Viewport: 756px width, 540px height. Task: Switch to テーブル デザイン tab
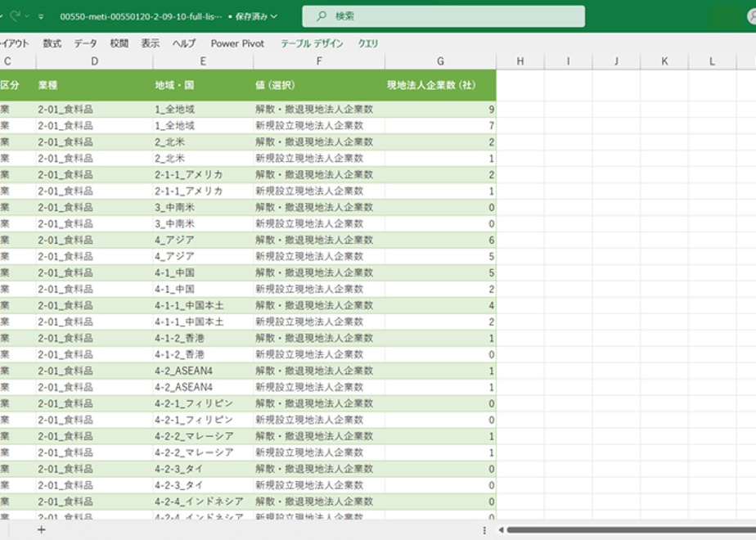(312, 43)
